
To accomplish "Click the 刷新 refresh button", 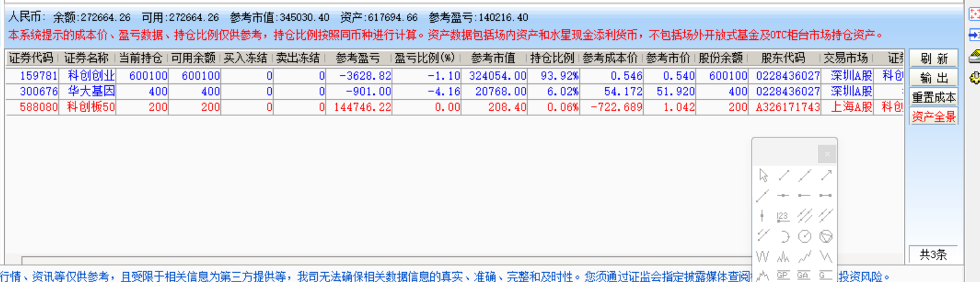I will (x=933, y=59).
